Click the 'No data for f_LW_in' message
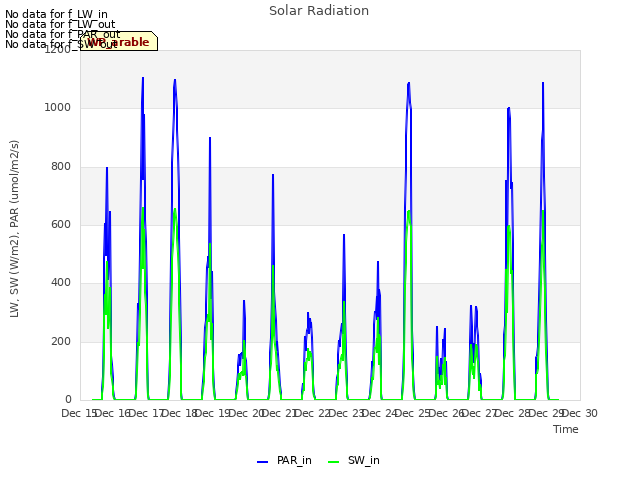Screen dimensions: 640x480 (56, 15)
